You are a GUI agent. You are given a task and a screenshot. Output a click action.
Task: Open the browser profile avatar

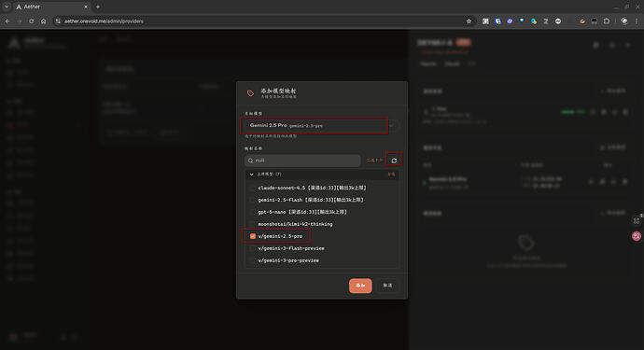(x=624, y=21)
